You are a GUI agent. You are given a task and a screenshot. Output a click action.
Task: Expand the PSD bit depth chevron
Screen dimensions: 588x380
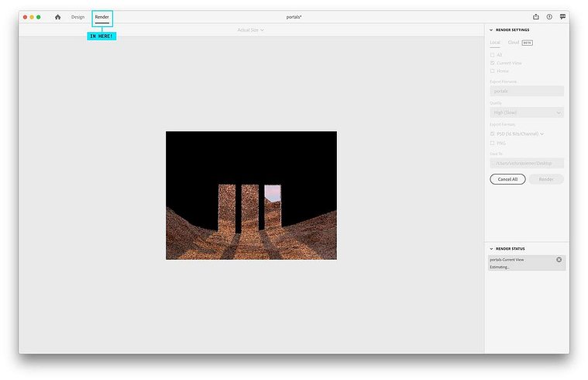point(542,134)
